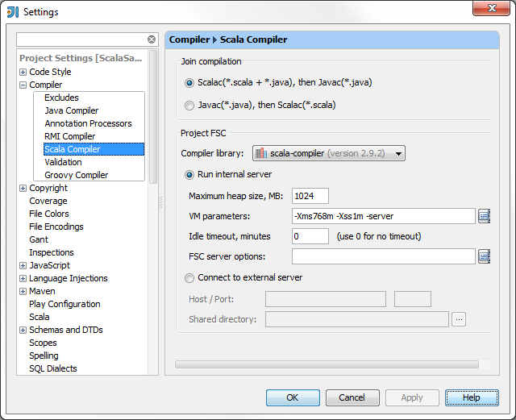516x420 pixels.
Task: Open Java Compiler settings page
Action: tap(71, 110)
